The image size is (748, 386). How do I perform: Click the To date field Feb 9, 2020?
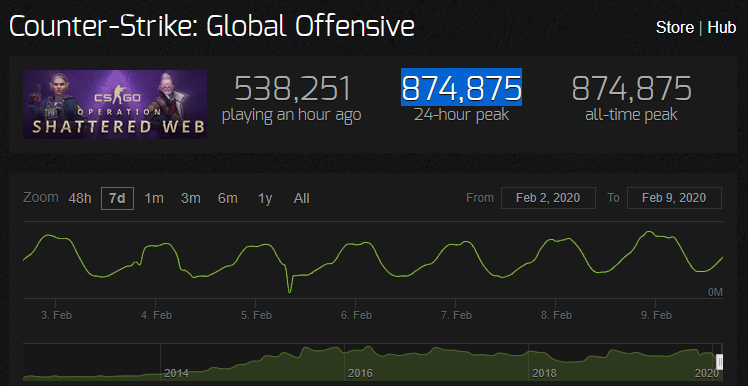point(674,198)
